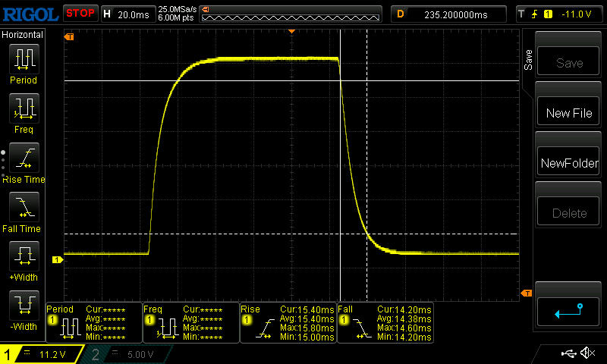
Task: Click the return arrow back icon
Action: (569, 309)
